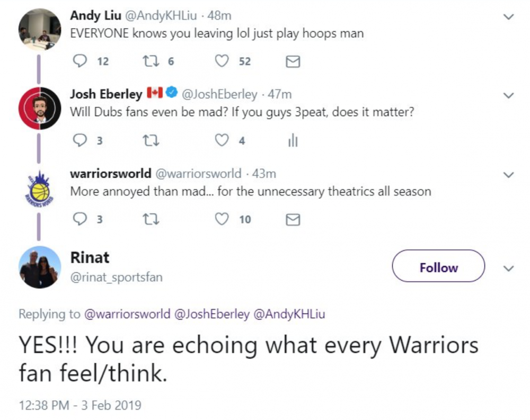Image resolution: width=530 pixels, height=420 pixels.
Task: Follow the Rinat account
Action: [438, 266]
